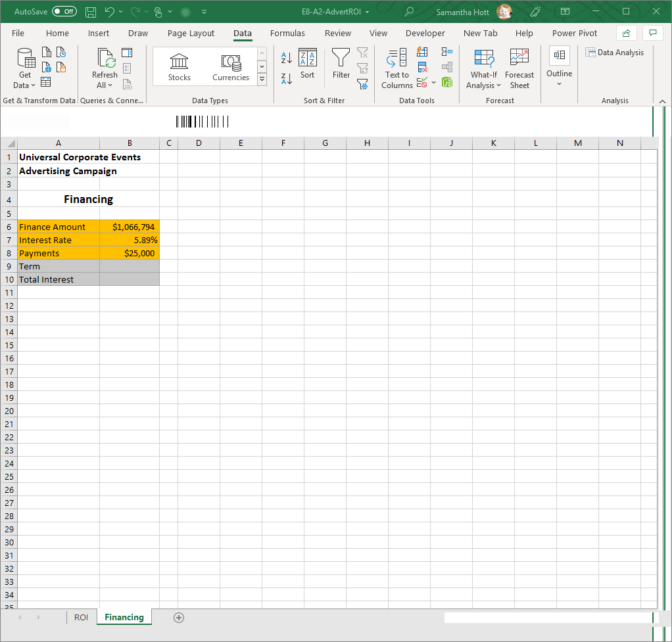Switch to the Formulas ribbon tab
672x642 pixels.
[287, 33]
